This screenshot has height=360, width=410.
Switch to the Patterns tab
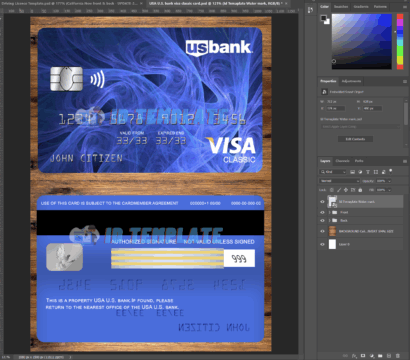[x=380, y=7]
